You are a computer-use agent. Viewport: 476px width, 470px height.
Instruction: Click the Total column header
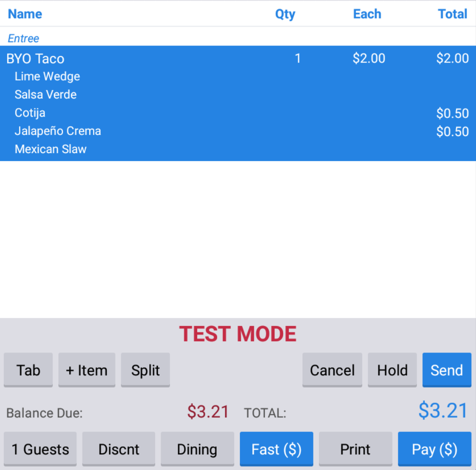(x=452, y=14)
